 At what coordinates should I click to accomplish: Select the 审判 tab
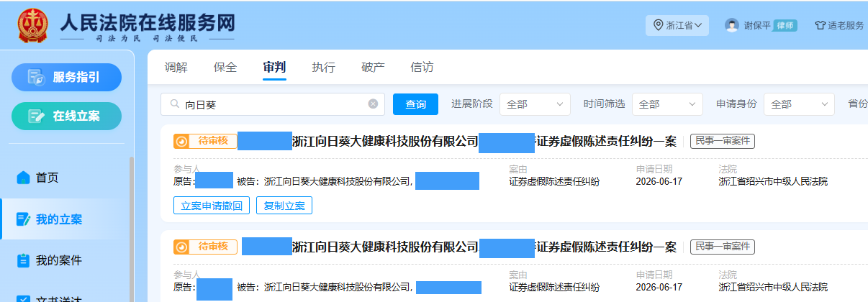[274, 68]
